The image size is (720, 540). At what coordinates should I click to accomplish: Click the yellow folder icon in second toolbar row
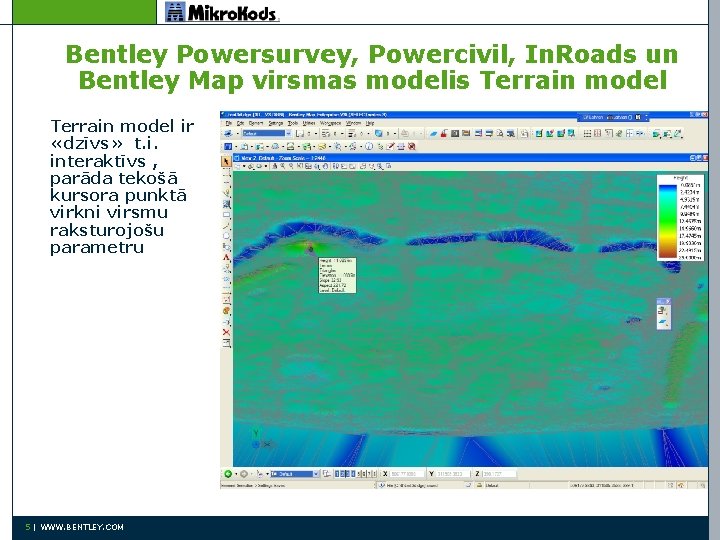(322, 146)
